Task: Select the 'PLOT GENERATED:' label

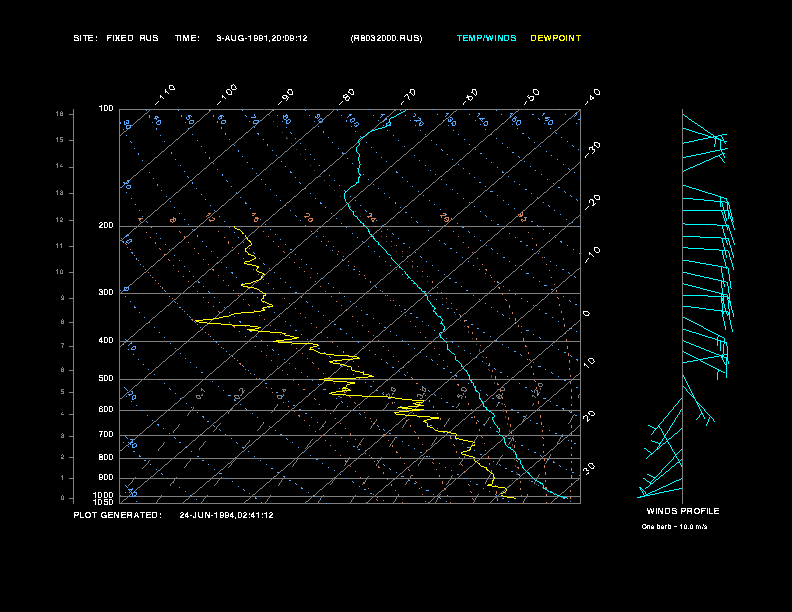Action: click(118, 515)
